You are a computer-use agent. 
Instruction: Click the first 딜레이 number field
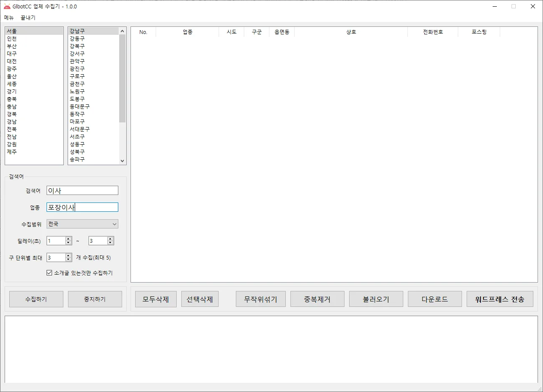[56, 241]
